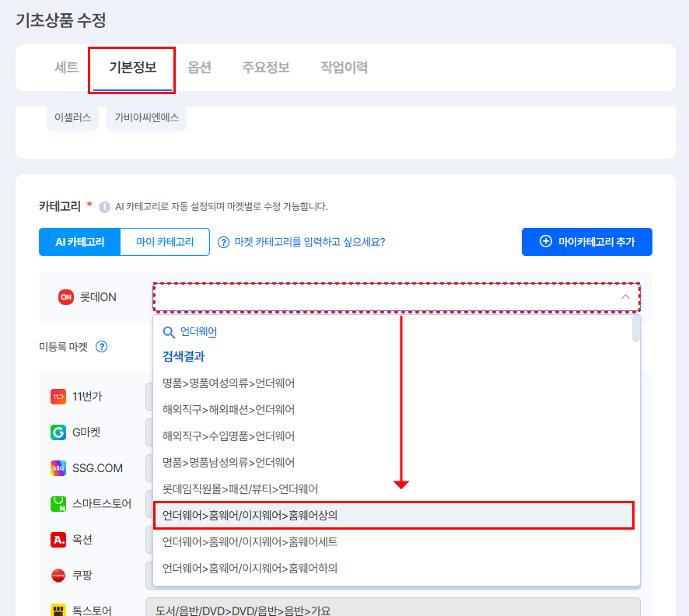The image size is (689, 616).
Task: Click the 옥션 logo icon
Action: click(x=58, y=539)
